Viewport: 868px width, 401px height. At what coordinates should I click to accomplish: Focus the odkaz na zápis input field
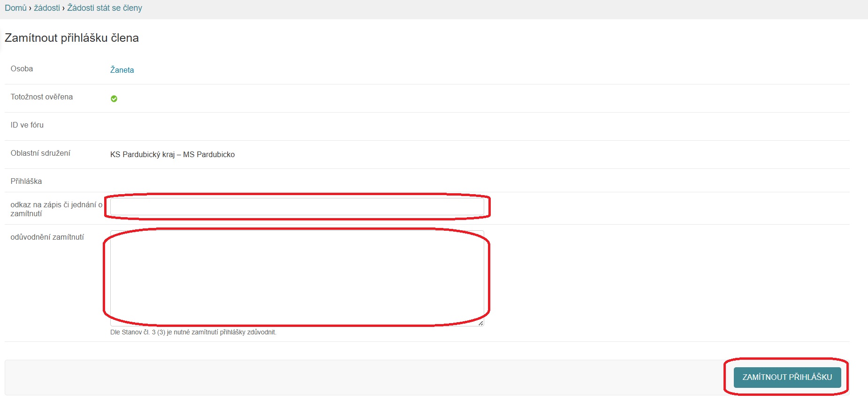click(x=297, y=207)
